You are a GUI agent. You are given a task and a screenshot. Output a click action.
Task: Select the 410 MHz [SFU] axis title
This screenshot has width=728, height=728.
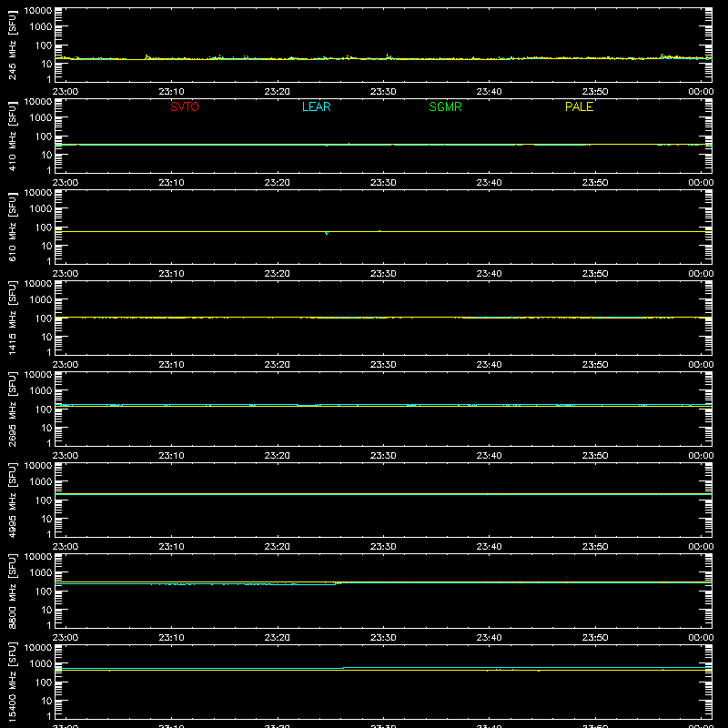12,136
